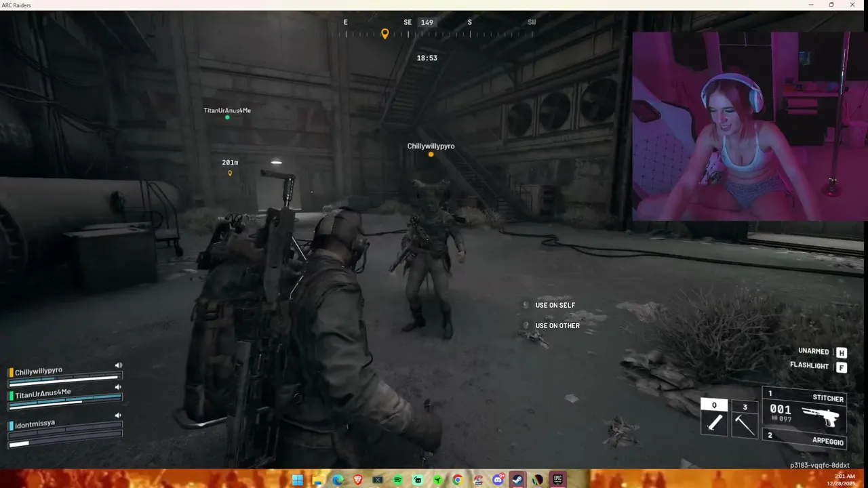
Task: Choose the Use On Other option
Action: coord(557,326)
